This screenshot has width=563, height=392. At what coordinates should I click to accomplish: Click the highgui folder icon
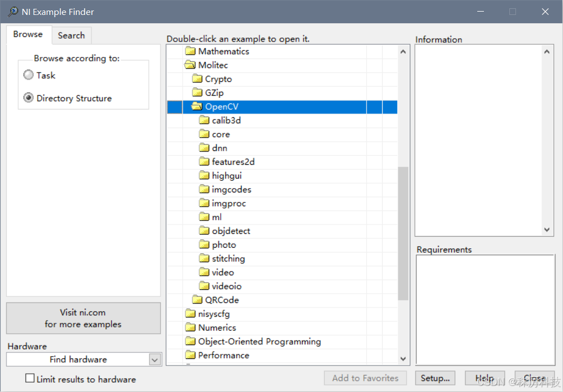tap(204, 175)
